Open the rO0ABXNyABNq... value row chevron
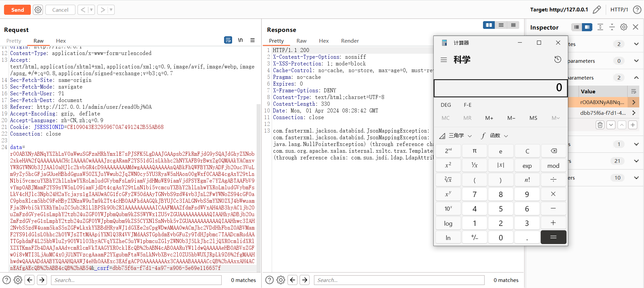The height and width of the screenshot is (288, 644). 634,102
